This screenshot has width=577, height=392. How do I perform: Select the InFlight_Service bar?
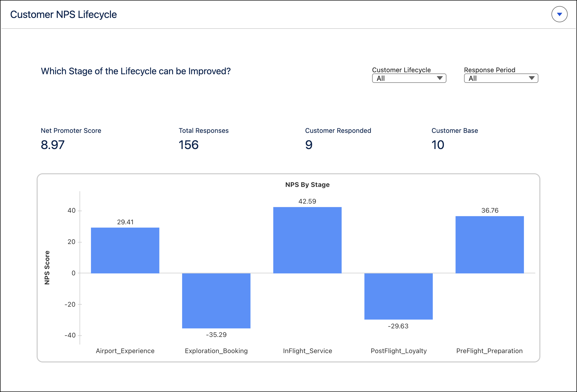(307, 240)
